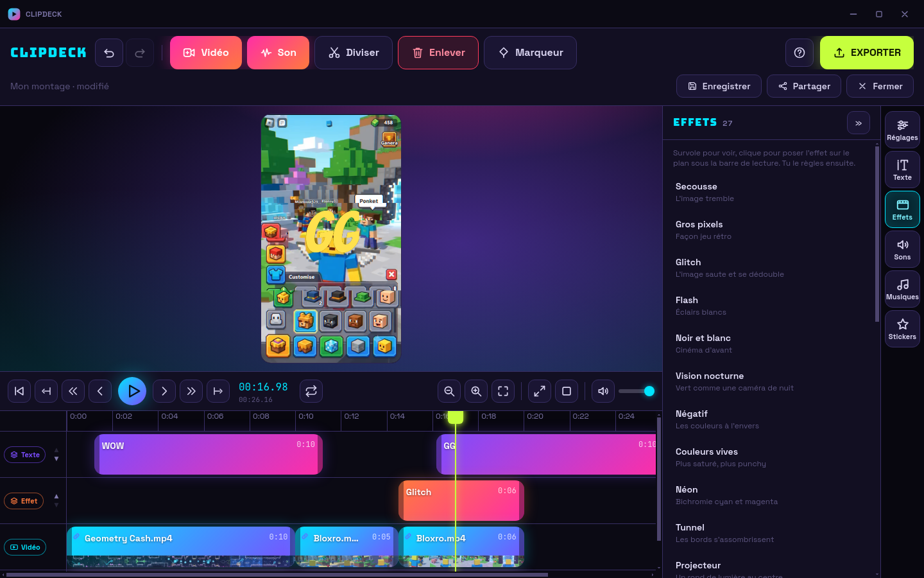Toggle loop playback
The width and height of the screenshot is (924, 578).
tap(311, 391)
